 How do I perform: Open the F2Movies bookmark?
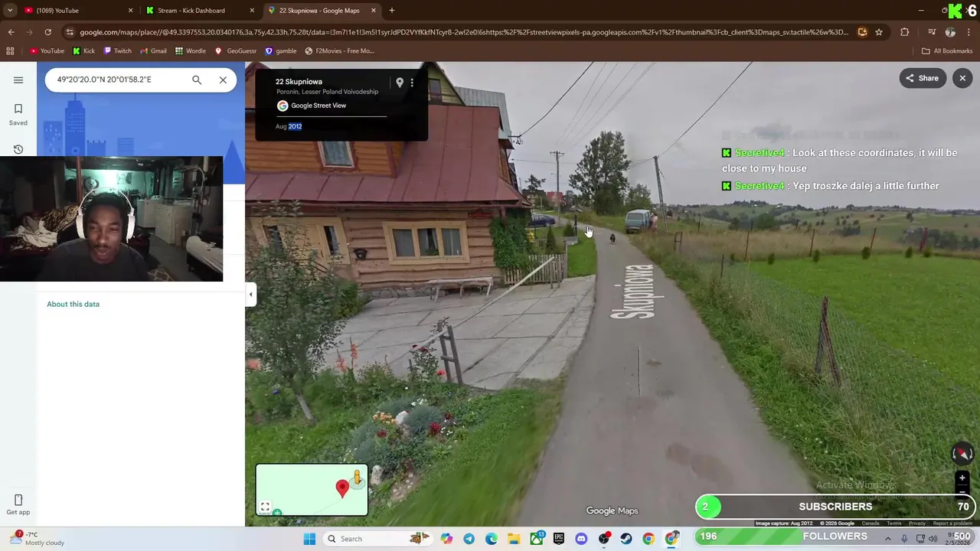click(339, 51)
